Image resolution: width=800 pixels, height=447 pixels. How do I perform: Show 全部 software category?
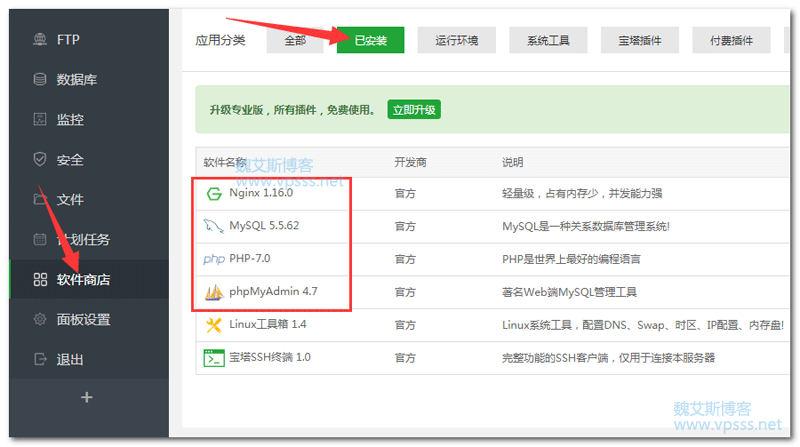[295, 41]
